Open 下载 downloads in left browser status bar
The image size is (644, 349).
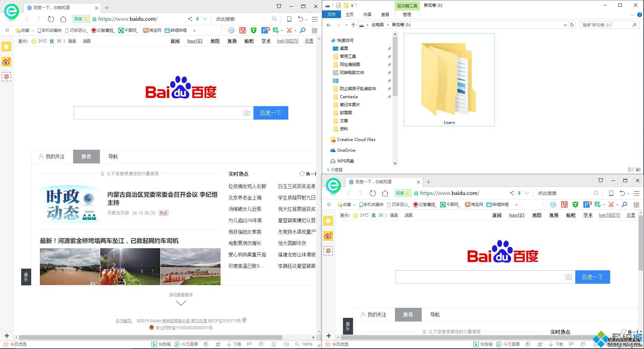(x=234, y=344)
